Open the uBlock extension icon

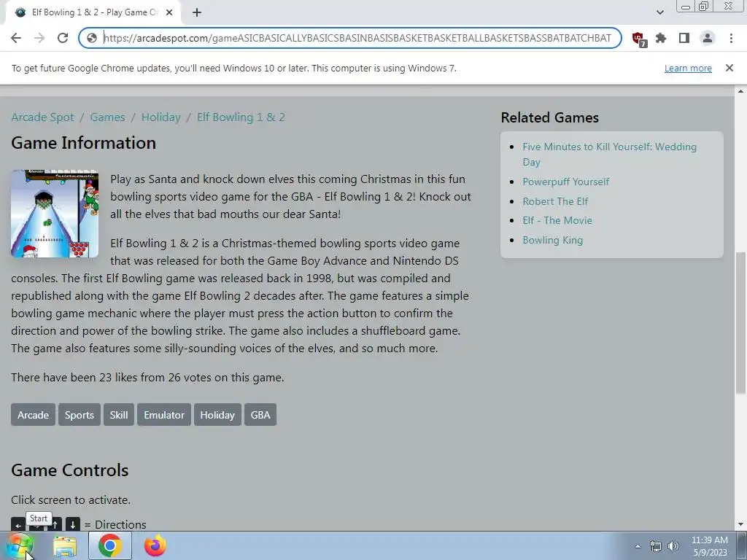click(x=639, y=39)
